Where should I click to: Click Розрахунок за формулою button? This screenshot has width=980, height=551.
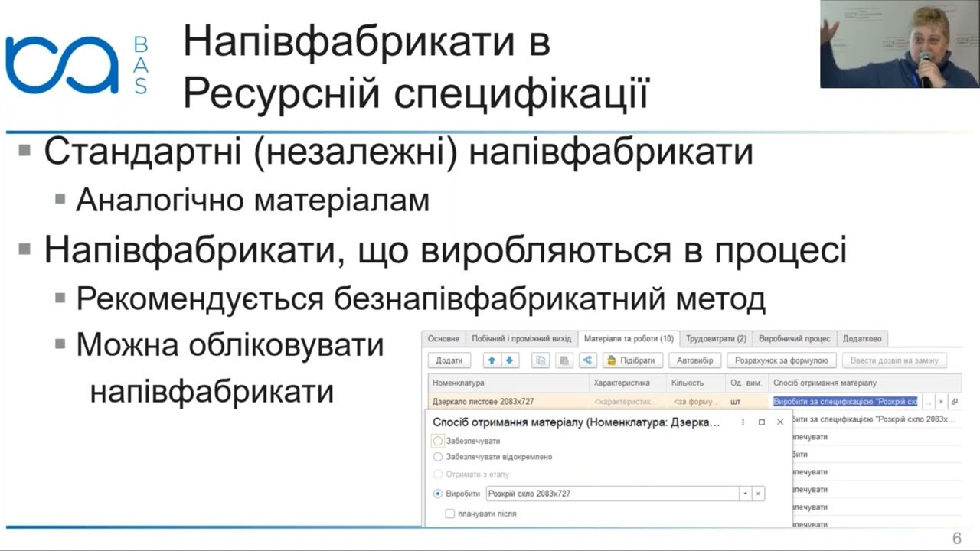pos(781,360)
